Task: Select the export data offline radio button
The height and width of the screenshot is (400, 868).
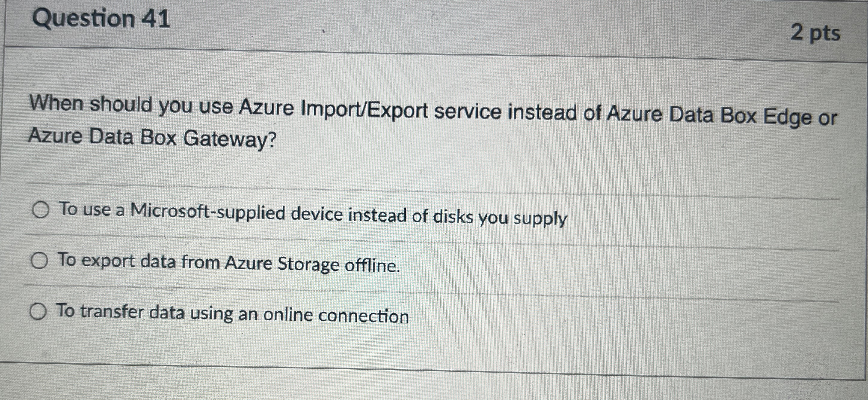Action: point(39,261)
